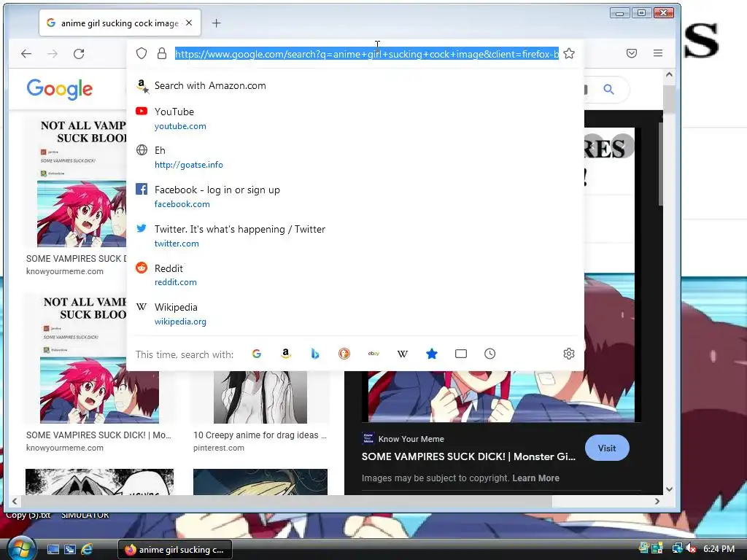Click the youtube.com link text
747x560 pixels.
click(x=180, y=126)
